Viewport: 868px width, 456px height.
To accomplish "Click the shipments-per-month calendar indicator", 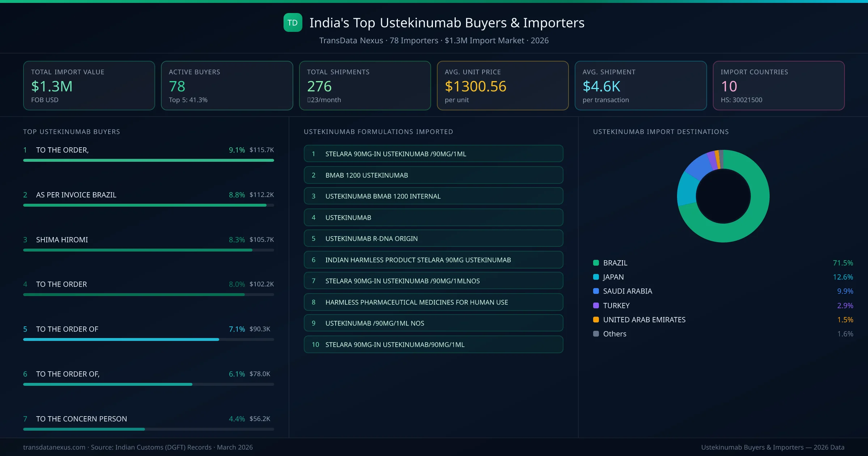I will coord(310,100).
